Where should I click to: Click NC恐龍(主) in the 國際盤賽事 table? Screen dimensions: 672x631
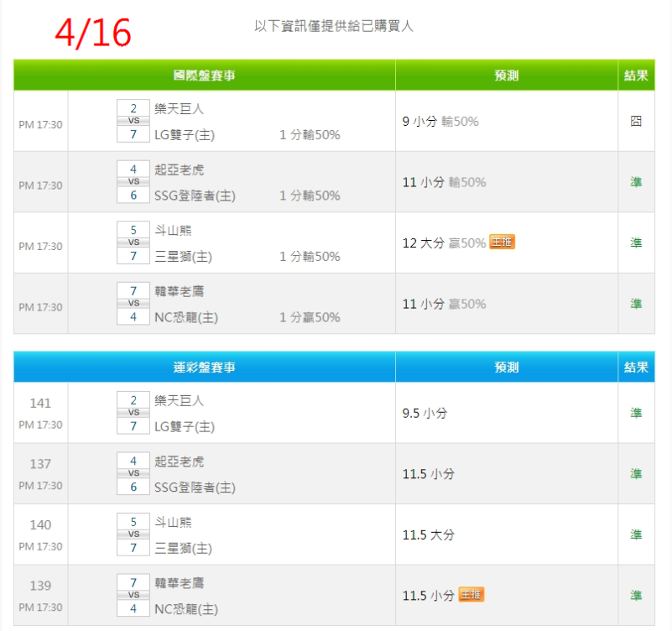[186, 318]
